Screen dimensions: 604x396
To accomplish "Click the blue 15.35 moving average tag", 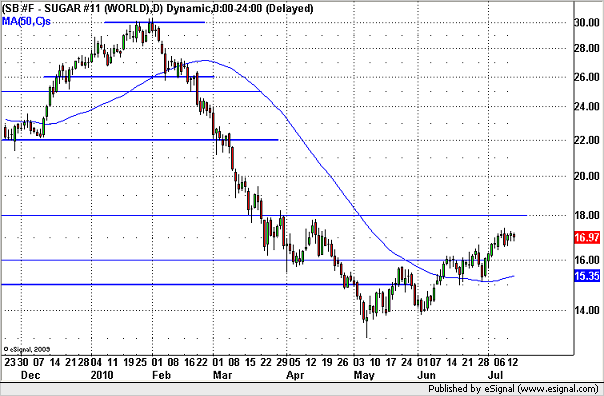I will pos(587,276).
